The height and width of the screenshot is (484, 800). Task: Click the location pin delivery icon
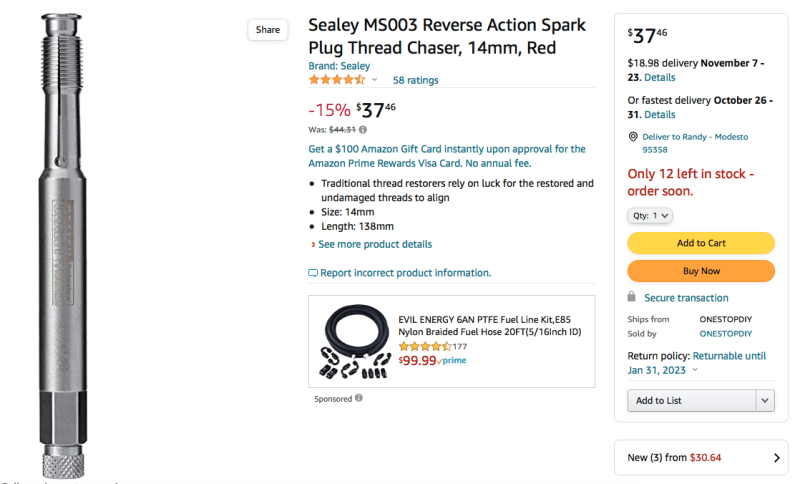point(633,137)
